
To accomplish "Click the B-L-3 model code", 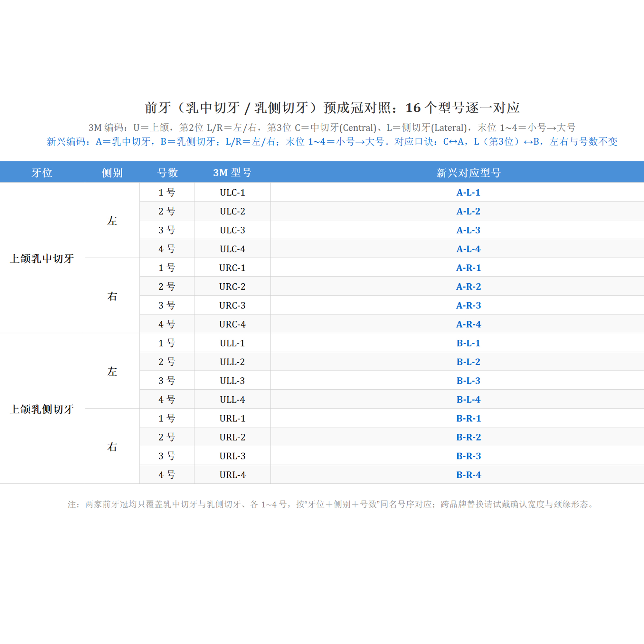I will tap(468, 381).
